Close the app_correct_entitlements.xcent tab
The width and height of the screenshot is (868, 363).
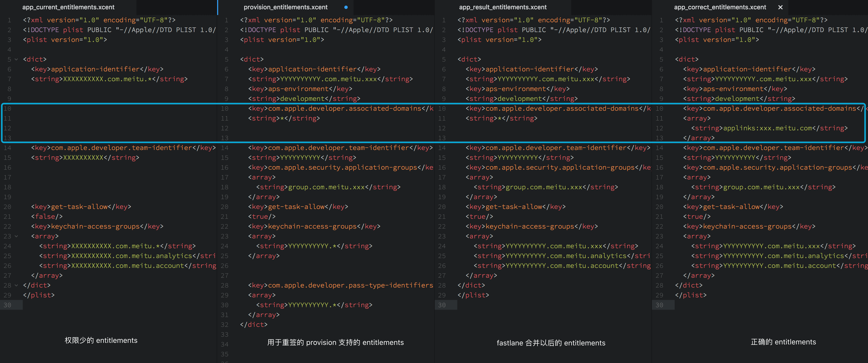(780, 7)
